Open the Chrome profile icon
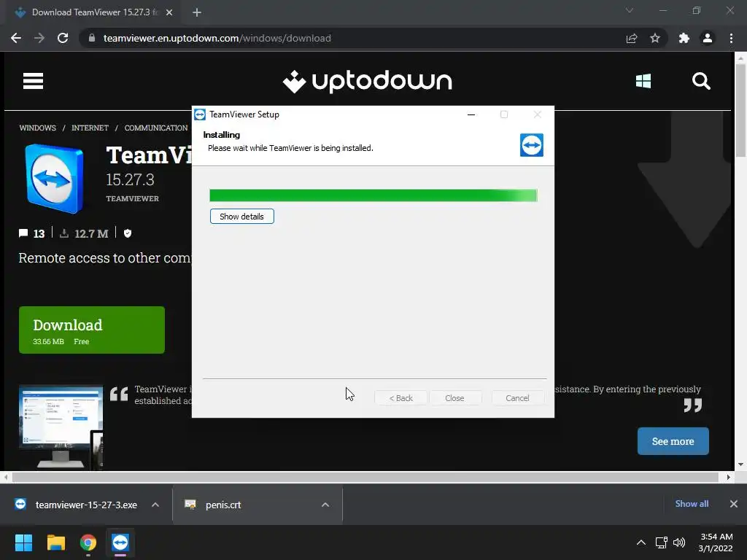Screen dimensions: 747x560 tap(708, 38)
